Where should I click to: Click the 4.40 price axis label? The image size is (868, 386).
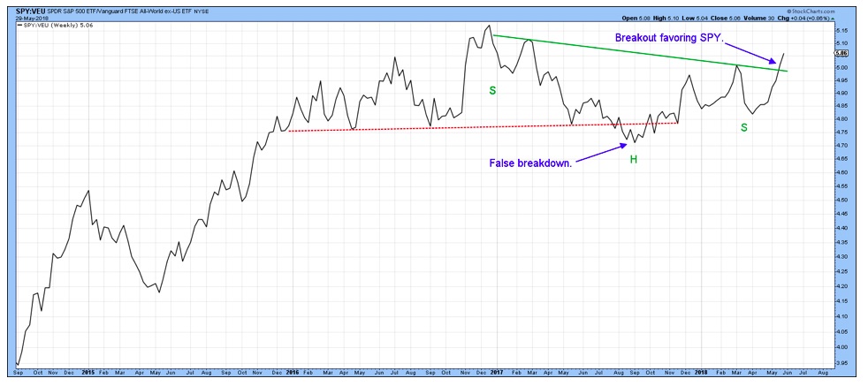841,228
